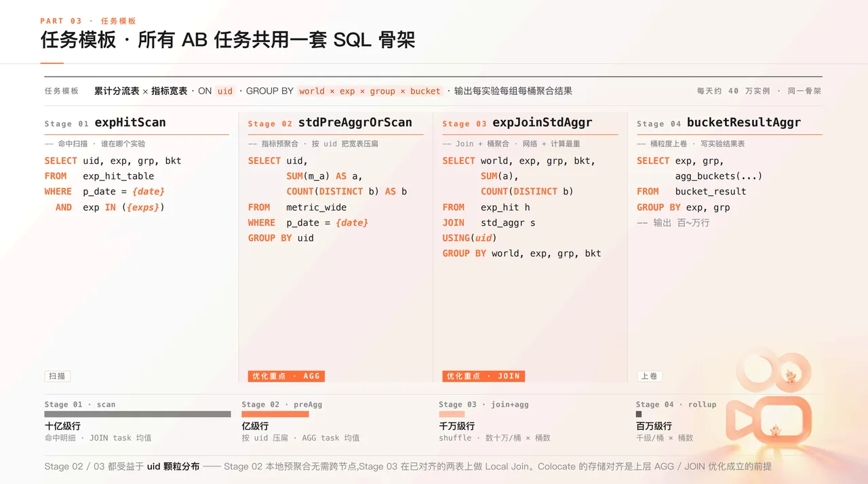Screen dimensions: 868x484
Task: Click the 按 uid 压扁 · AGG task 均值 caption
Action: [x=301, y=438]
